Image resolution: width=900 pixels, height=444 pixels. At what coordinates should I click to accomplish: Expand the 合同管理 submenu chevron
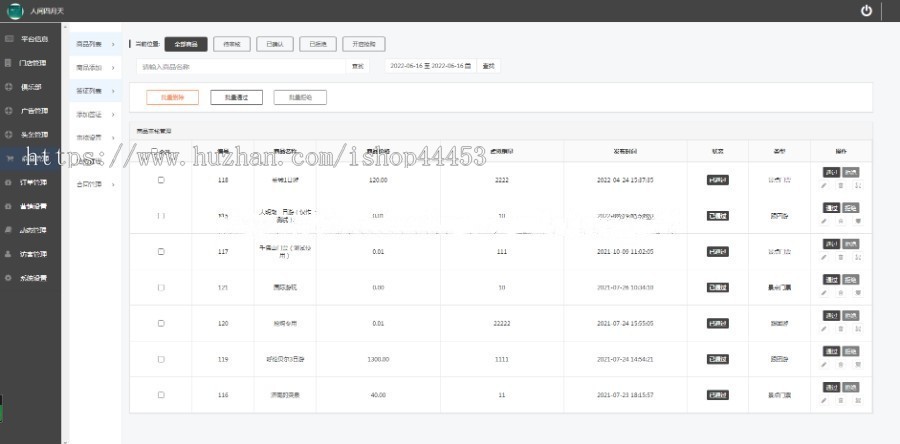coord(113,185)
